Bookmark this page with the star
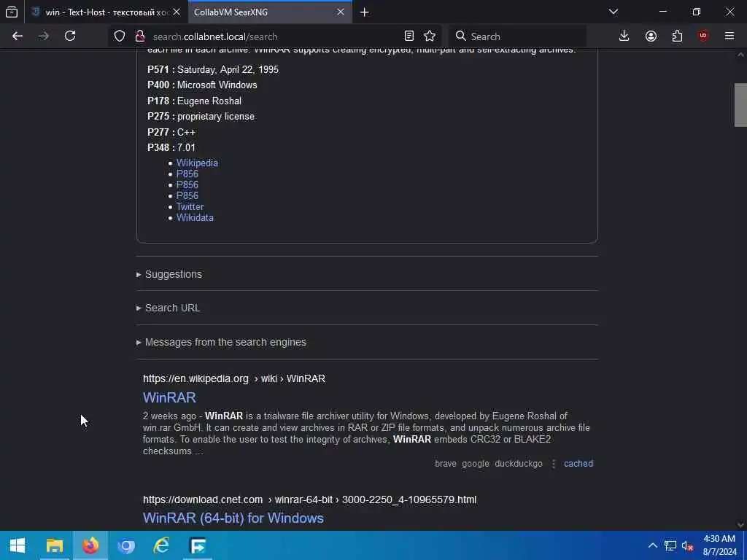Viewport: 747px width, 560px height. [430, 36]
